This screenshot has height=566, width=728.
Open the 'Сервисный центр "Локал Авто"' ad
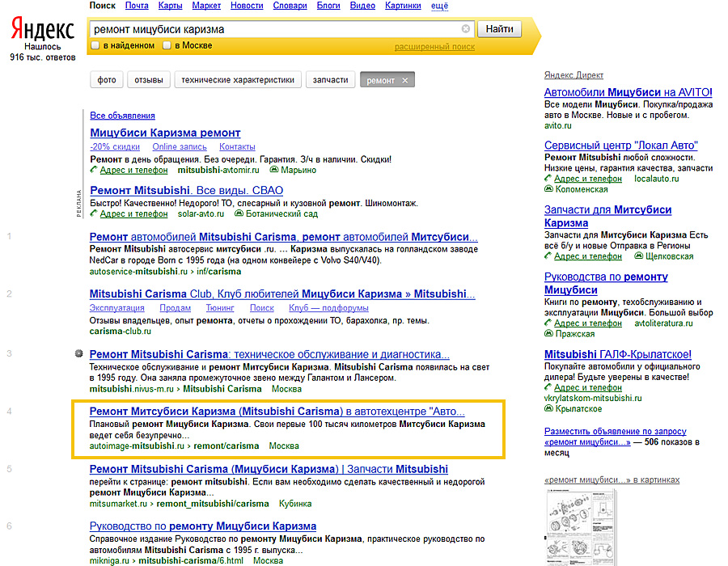pyautogui.click(x=620, y=146)
